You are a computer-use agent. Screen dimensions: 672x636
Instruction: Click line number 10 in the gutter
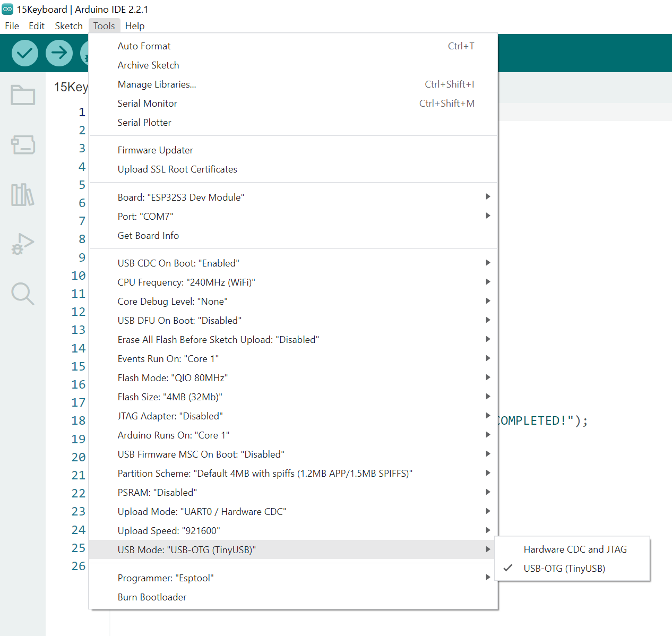coord(79,276)
